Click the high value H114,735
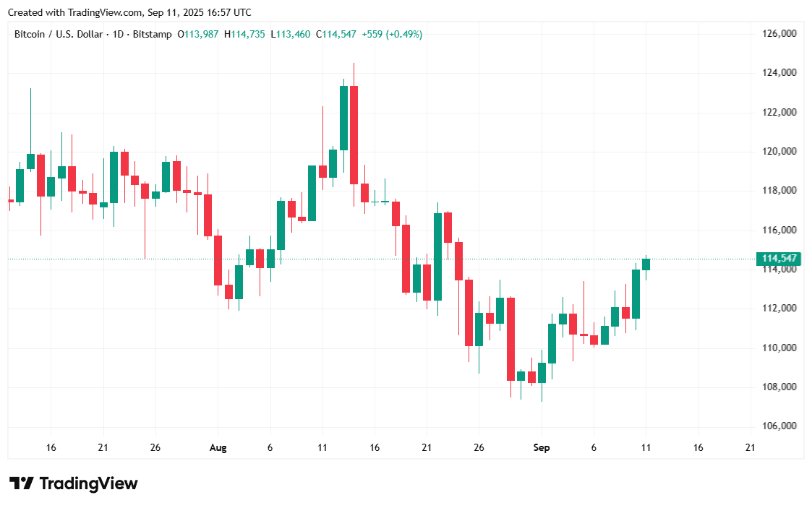 coord(245,34)
